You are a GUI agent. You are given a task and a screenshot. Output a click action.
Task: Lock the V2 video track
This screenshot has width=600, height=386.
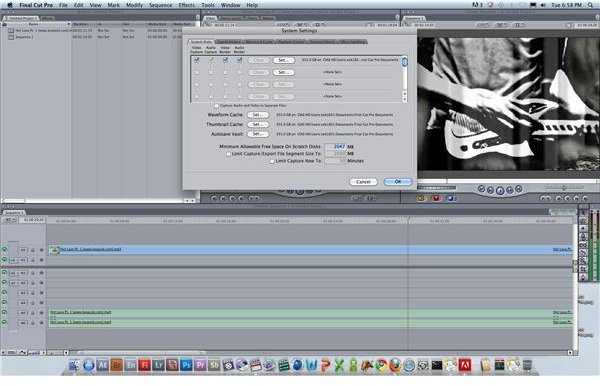click(x=33, y=250)
